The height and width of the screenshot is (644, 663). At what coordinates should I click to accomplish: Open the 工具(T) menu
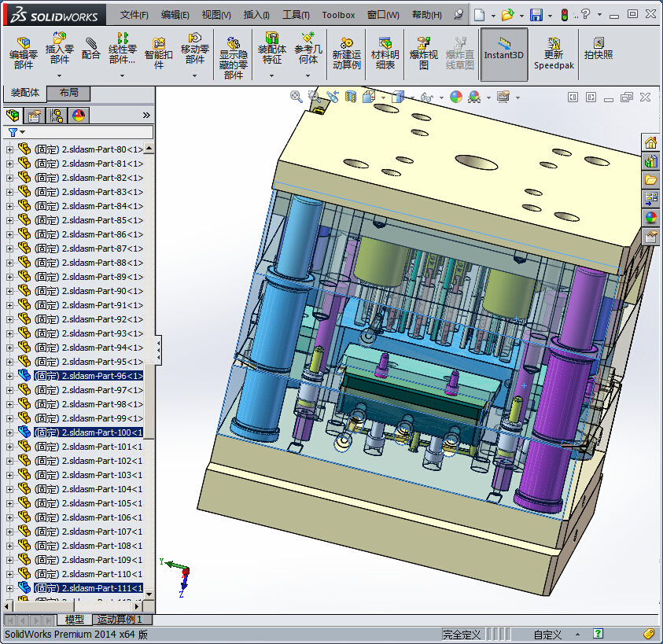297,15
